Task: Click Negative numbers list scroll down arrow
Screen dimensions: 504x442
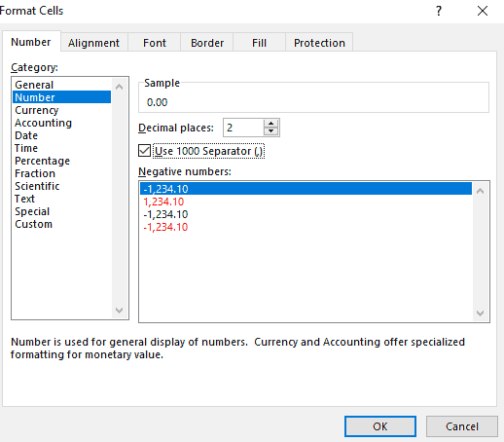Action: 481,313
